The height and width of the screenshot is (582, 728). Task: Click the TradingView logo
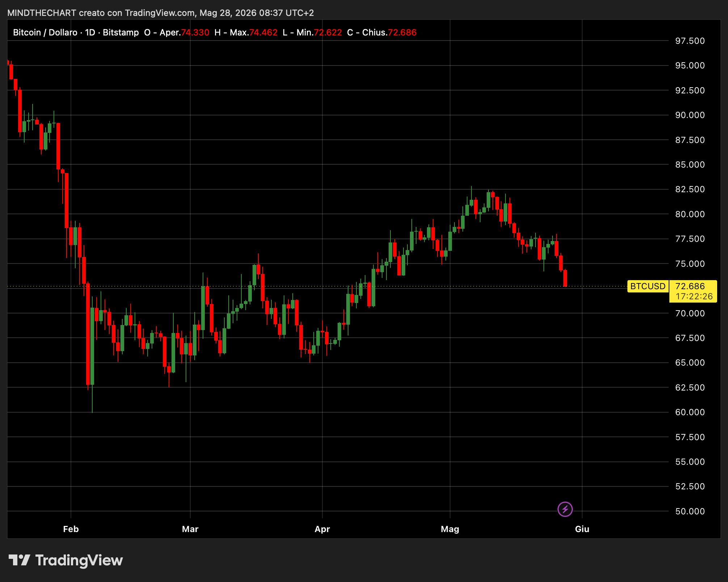click(65, 560)
